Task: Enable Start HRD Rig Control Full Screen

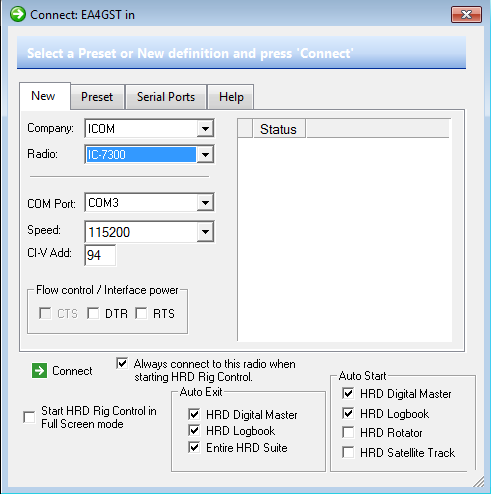Action: click(x=29, y=417)
